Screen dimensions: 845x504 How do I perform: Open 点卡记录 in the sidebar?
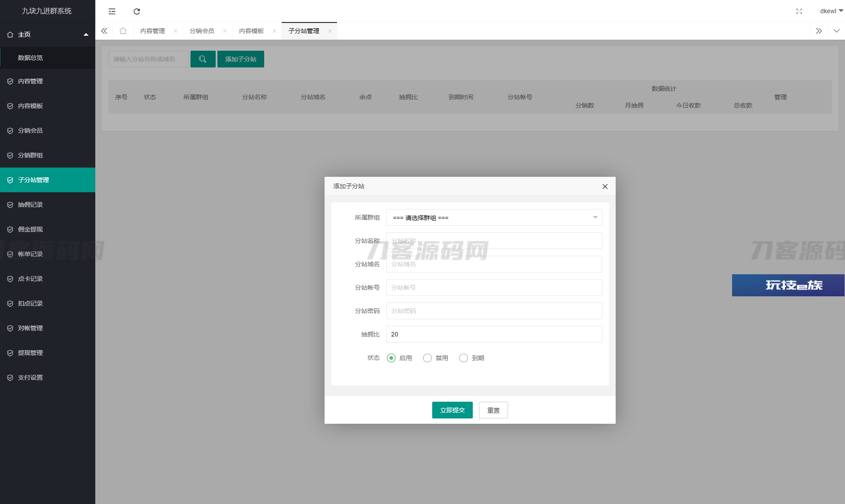pyautogui.click(x=48, y=279)
